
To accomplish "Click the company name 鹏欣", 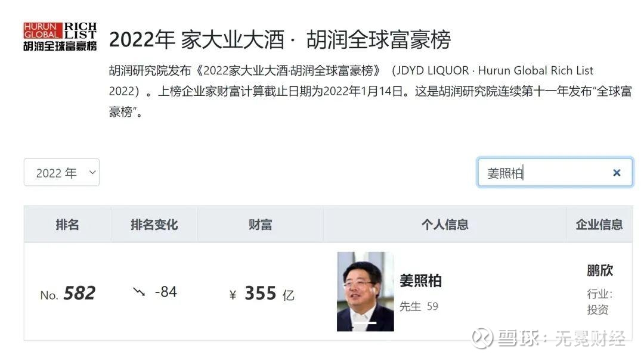I will click(x=600, y=270).
